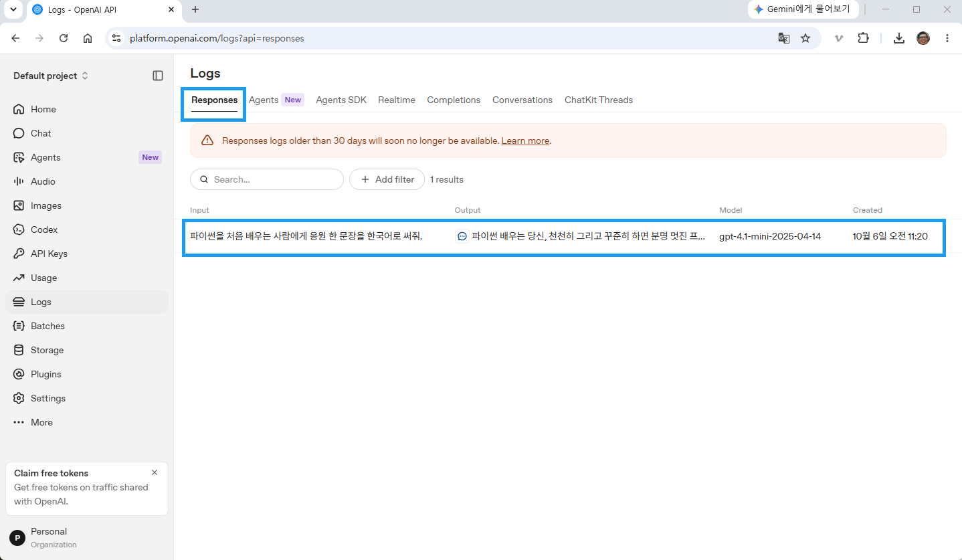Switch to the Realtime tab
The height and width of the screenshot is (560, 962).
point(397,100)
